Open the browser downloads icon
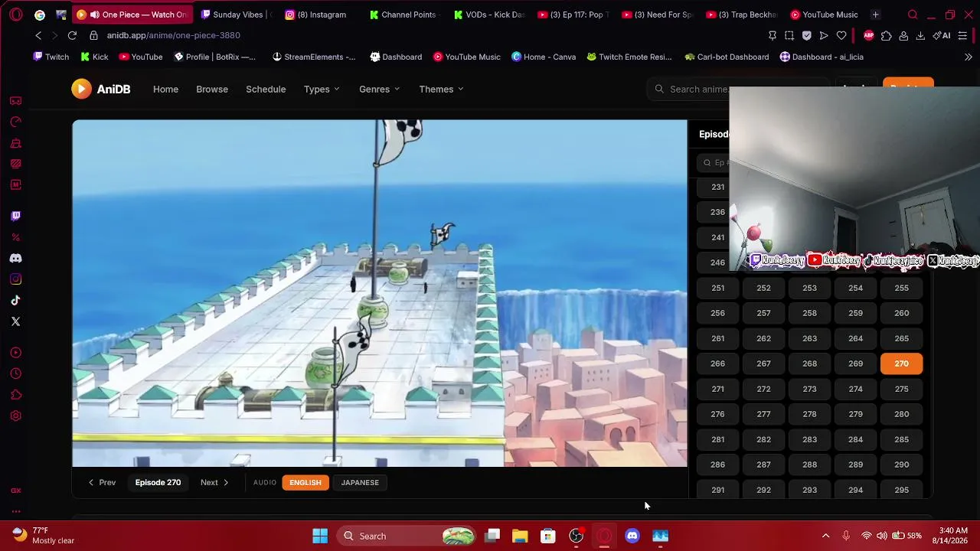 [920, 35]
